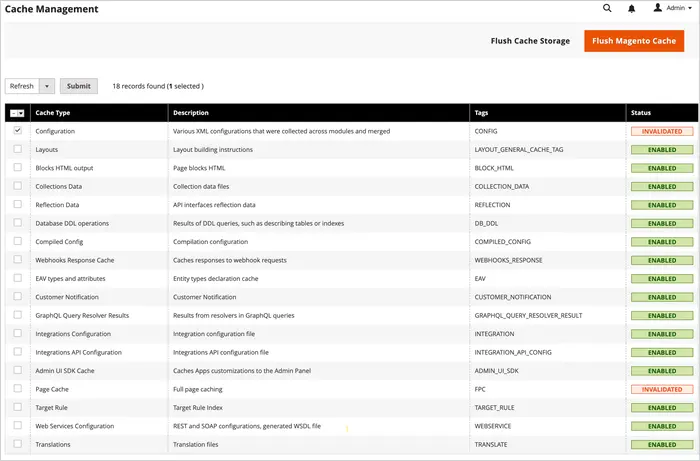700x461 pixels.
Task: Check the Collections Data checkbox
Action: [x=17, y=185]
